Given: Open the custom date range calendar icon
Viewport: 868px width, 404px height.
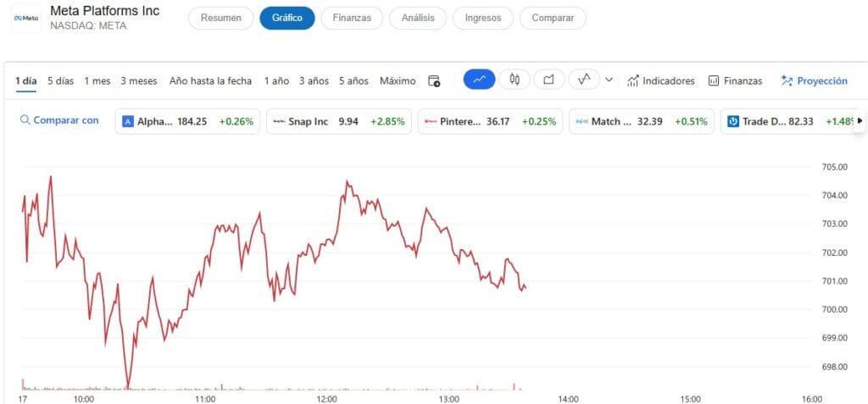Looking at the screenshot, I should pyautogui.click(x=434, y=80).
